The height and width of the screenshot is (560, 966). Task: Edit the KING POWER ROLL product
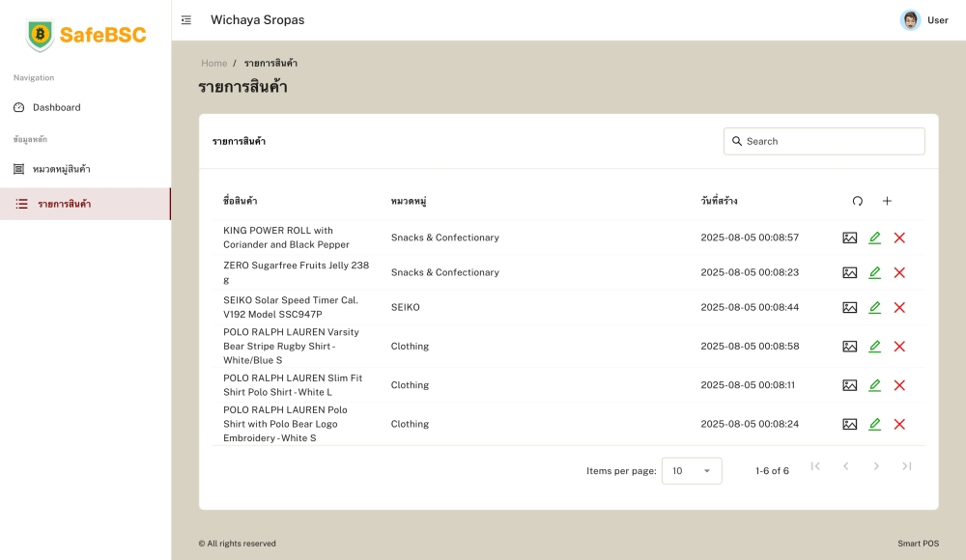pyautogui.click(x=875, y=238)
